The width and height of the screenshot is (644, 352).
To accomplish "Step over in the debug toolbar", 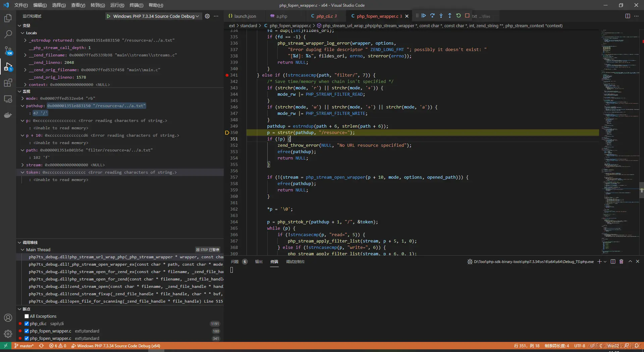I will 432,16.
